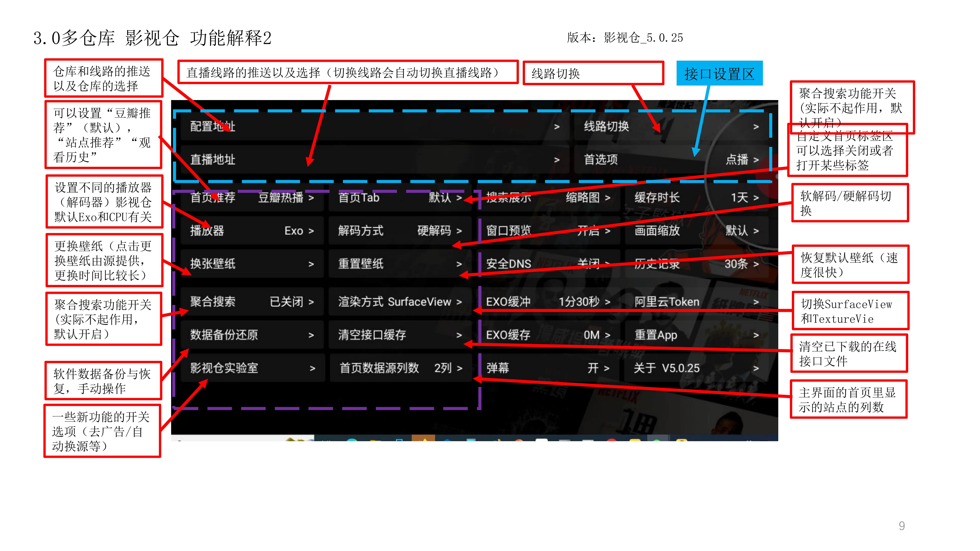This screenshot has width=980, height=551.
Task: Switch 播放器 Exo player option
Action: click(252, 231)
